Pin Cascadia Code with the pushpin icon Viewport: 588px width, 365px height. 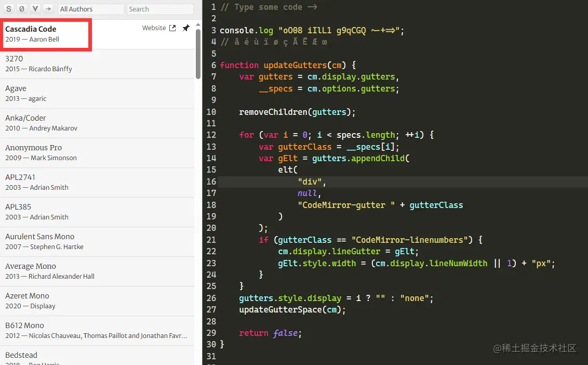tap(186, 28)
